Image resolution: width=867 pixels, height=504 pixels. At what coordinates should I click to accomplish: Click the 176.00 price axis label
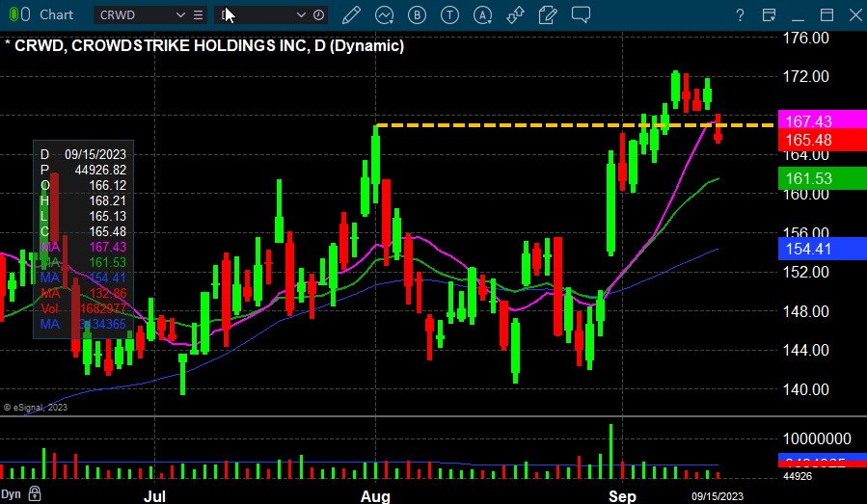click(x=805, y=39)
